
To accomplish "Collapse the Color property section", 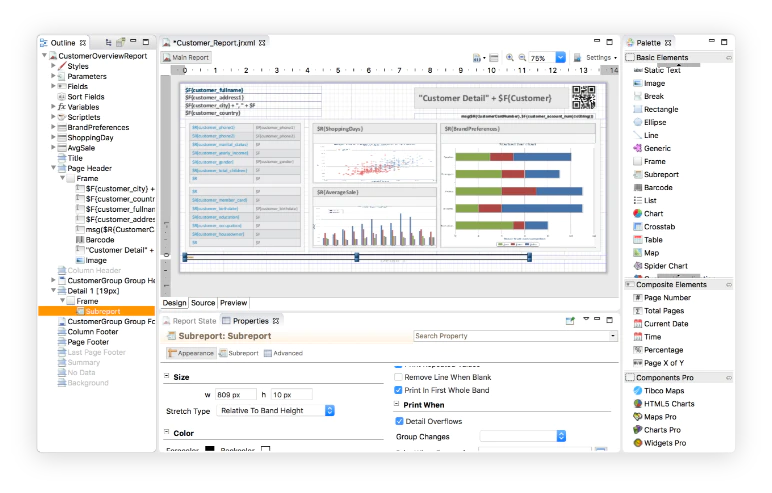I will (x=166, y=432).
